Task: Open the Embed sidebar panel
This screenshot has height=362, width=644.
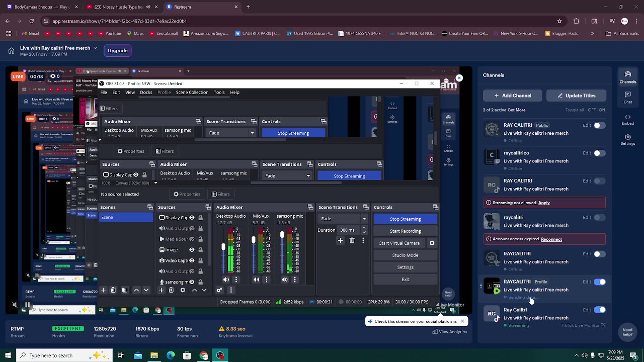Action: point(627,119)
